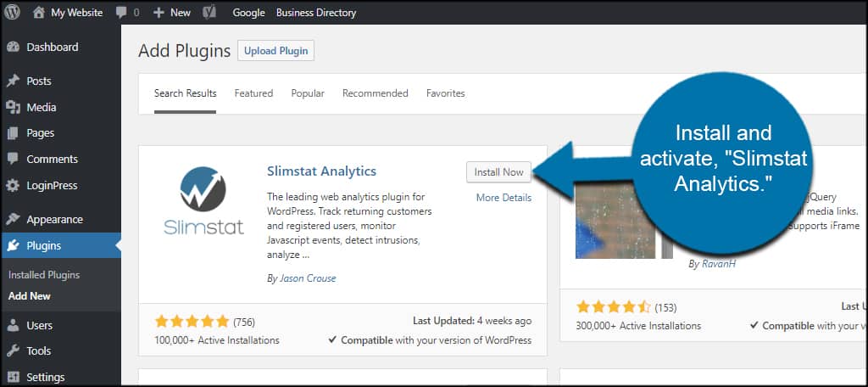868x387 pixels.
Task: Click '100,000+ Active Installations' text
Action: pos(217,339)
